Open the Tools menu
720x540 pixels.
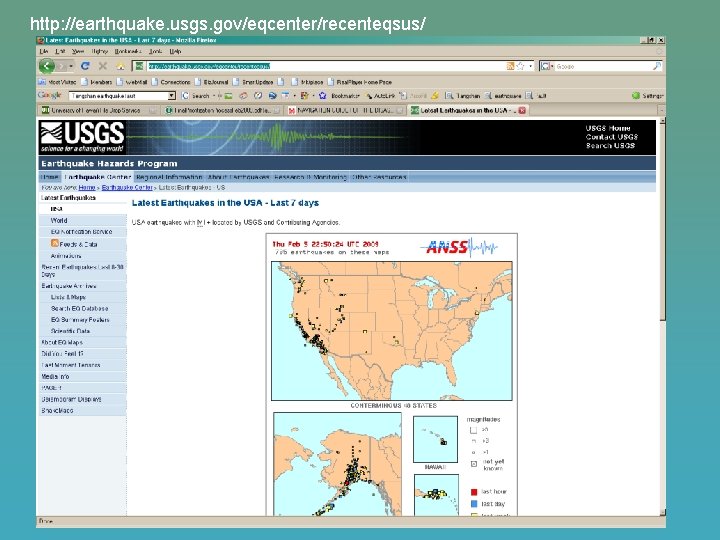click(155, 51)
